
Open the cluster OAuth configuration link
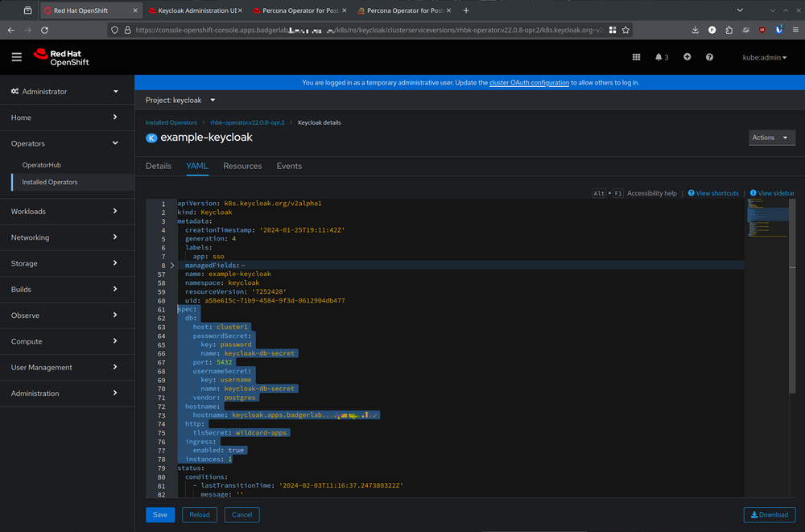pyautogui.click(x=529, y=83)
